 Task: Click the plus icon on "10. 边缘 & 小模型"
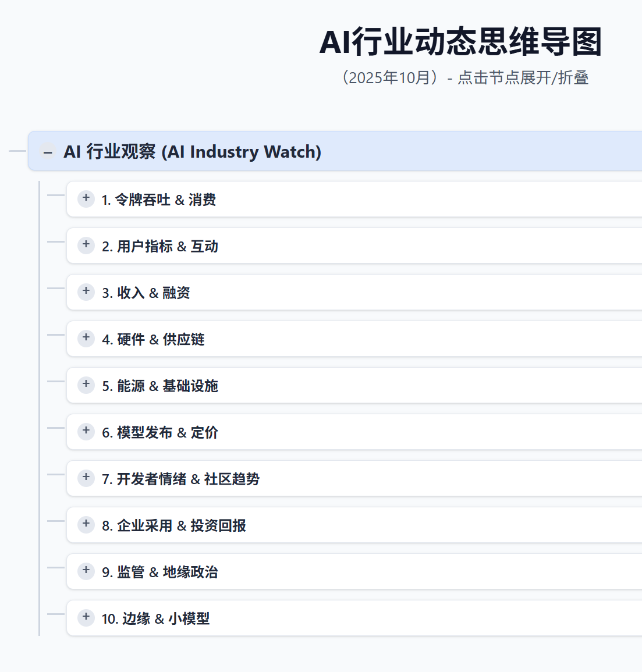click(86, 618)
